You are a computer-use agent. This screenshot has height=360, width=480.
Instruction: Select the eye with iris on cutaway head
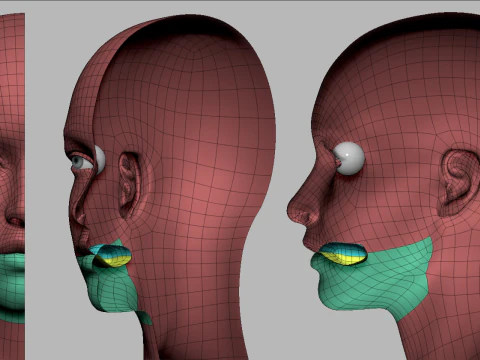(82, 162)
